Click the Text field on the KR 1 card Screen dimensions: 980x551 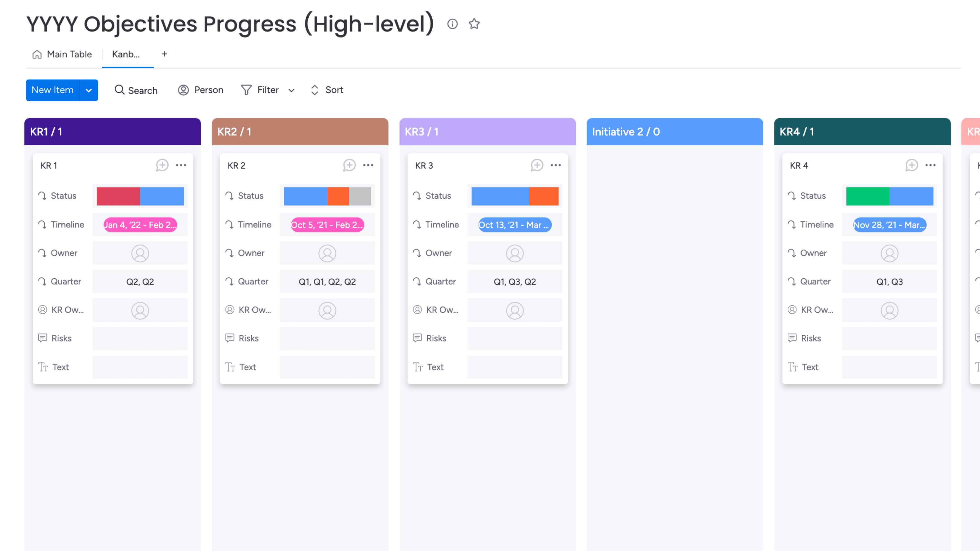(140, 367)
